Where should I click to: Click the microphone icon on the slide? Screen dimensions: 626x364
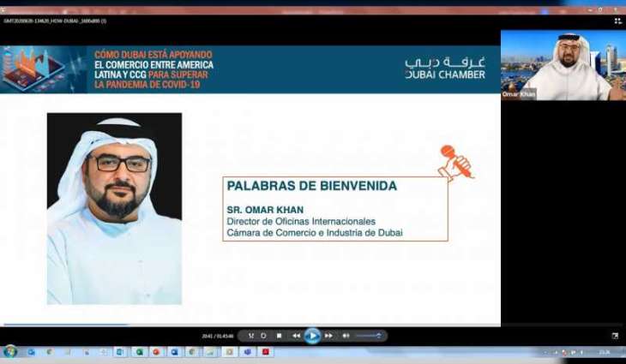pos(456,162)
